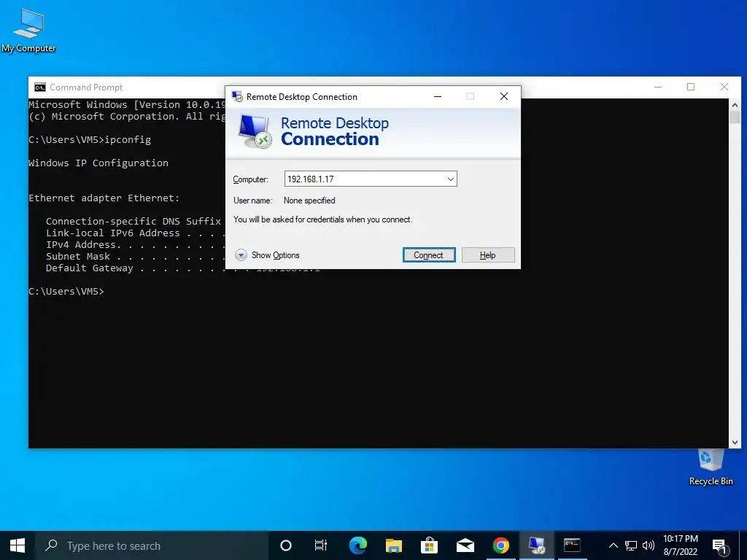The height and width of the screenshot is (560, 747).
Task: Open the Mail app from taskbar
Action: pyautogui.click(x=465, y=545)
